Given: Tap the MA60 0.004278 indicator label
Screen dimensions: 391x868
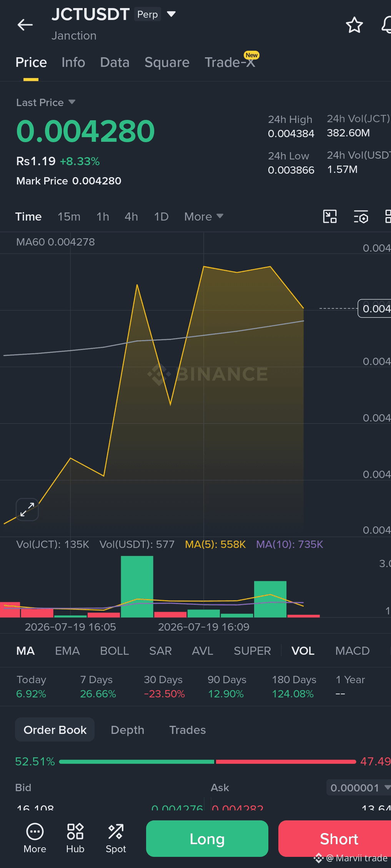Looking at the screenshot, I should 55,242.
